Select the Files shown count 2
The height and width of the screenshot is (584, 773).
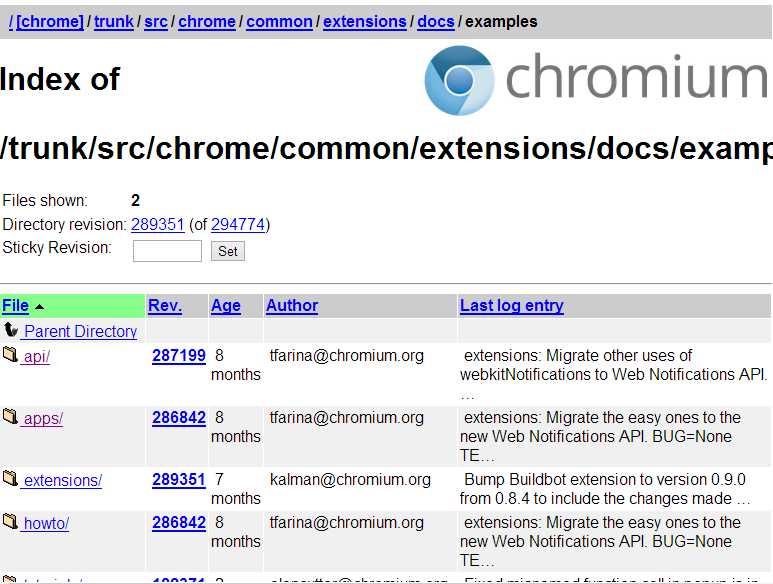(x=136, y=200)
